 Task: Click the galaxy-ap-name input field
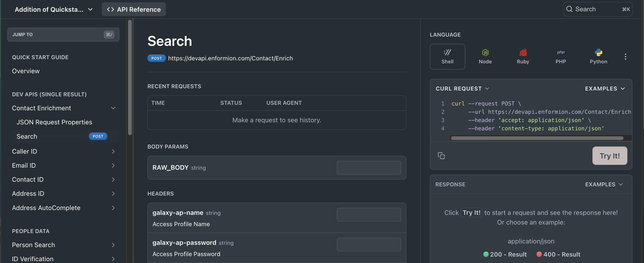369,214
